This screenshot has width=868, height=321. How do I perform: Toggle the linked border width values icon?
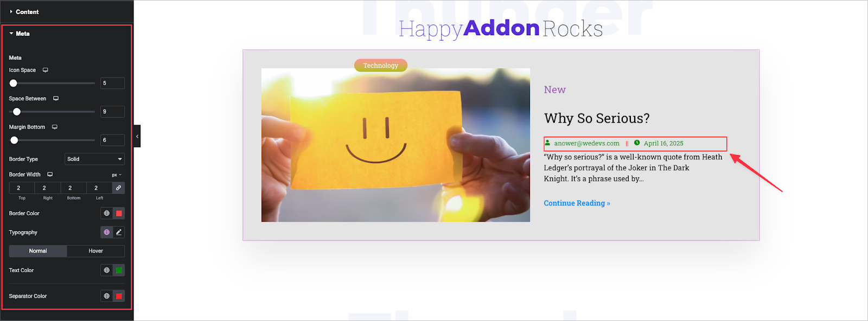[118, 188]
